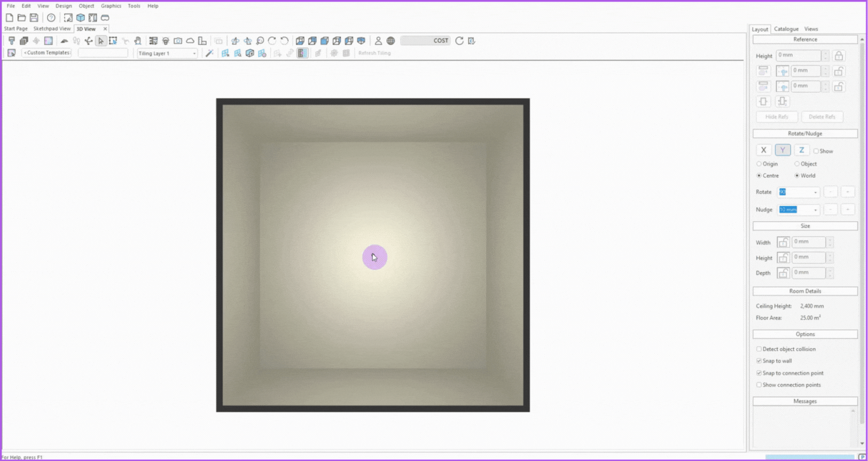Click the Save file icon
The width and height of the screenshot is (868, 461).
34,18
